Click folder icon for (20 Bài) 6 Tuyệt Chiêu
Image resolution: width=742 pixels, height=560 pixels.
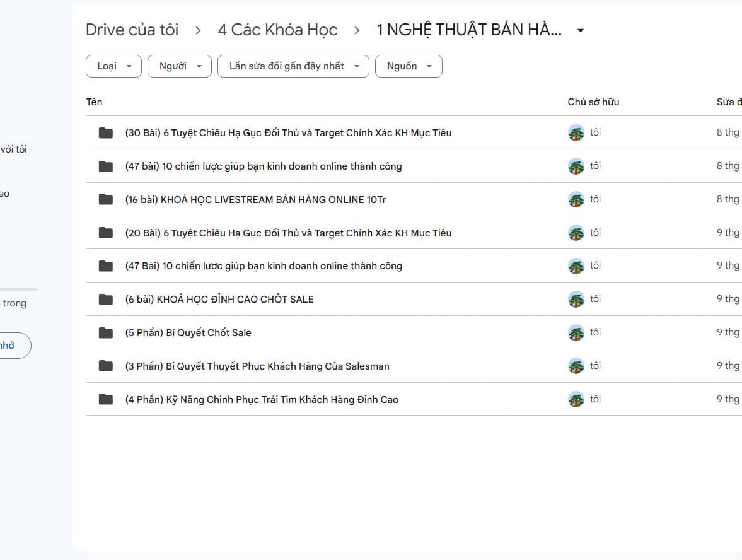(105, 233)
